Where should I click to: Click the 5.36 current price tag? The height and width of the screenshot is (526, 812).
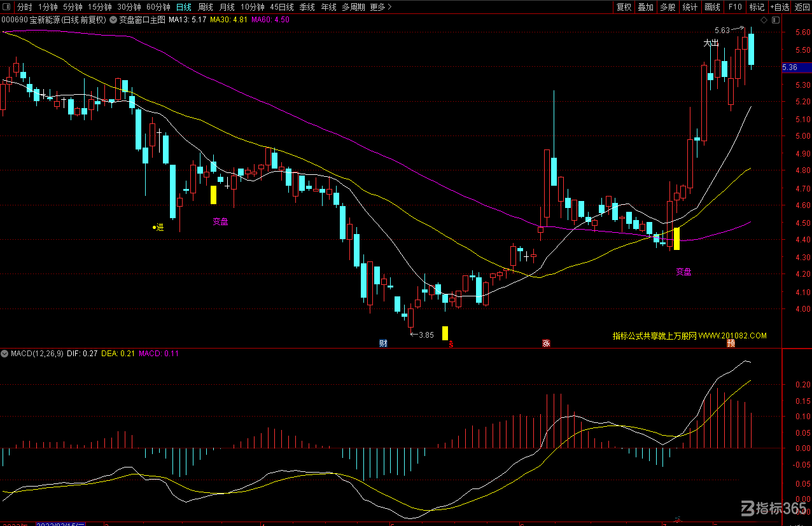(796, 67)
